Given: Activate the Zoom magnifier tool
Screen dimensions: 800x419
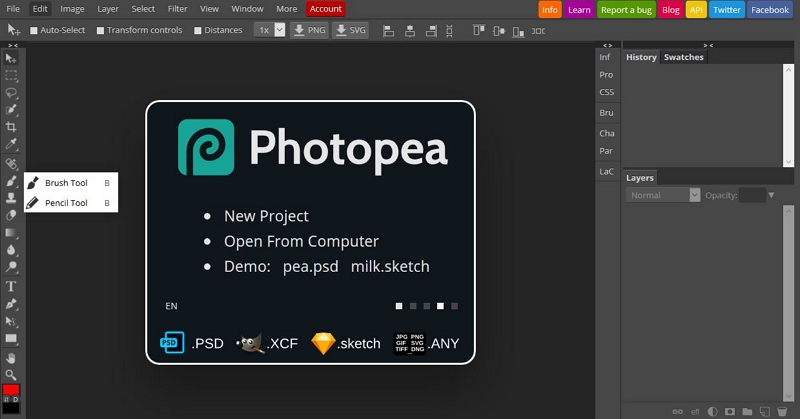Looking at the screenshot, I should pos(11,374).
